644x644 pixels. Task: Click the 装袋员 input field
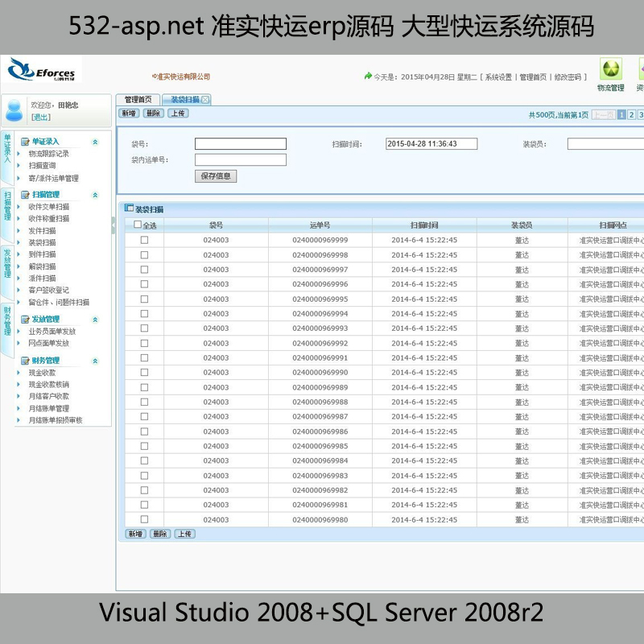coord(606,144)
